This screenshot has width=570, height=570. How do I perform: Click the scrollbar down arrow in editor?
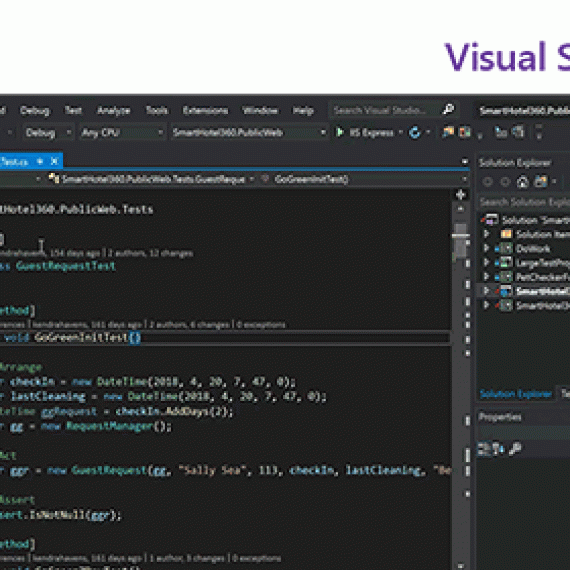[461, 566]
